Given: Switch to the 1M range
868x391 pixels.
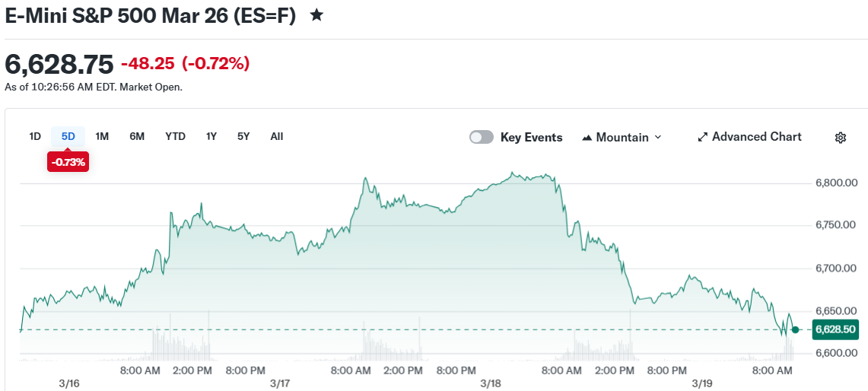Looking at the screenshot, I should [102, 136].
